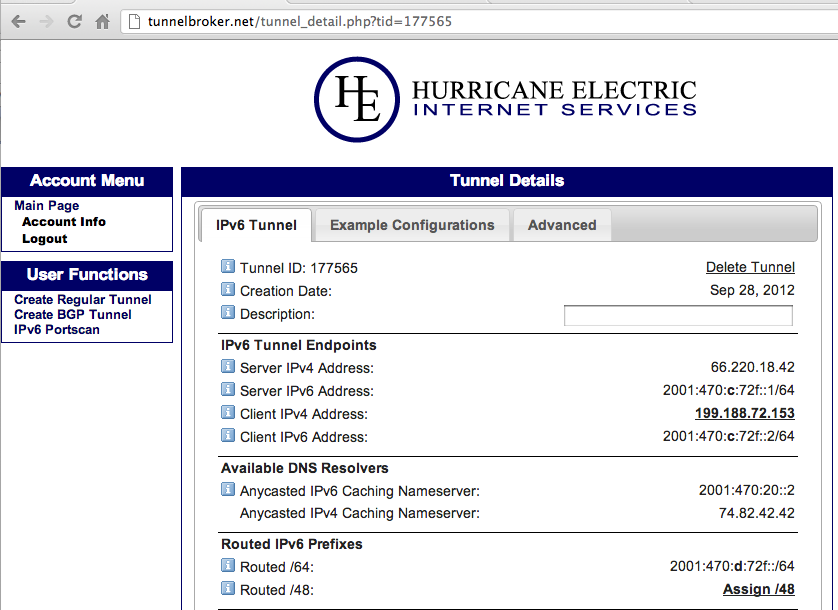Viewport: 838px width, 610px height.
Task: Click the info icon beside Server IPv4 Address
Action: tap(227, 368)
